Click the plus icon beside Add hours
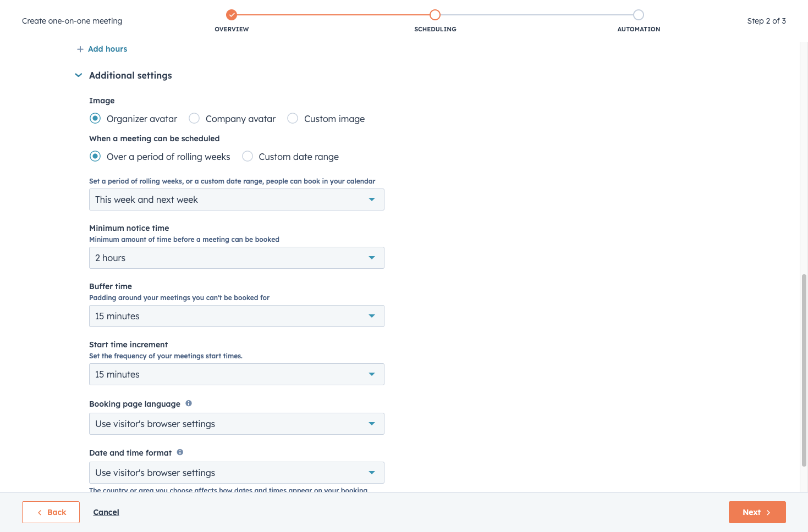Viewport: 808px width, 532px height. coord(80,49)
